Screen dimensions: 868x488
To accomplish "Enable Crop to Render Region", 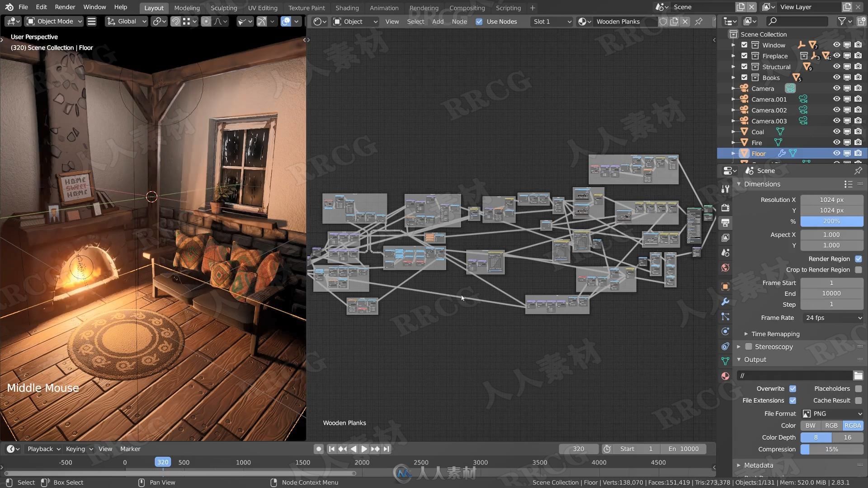I will [859, 270].
